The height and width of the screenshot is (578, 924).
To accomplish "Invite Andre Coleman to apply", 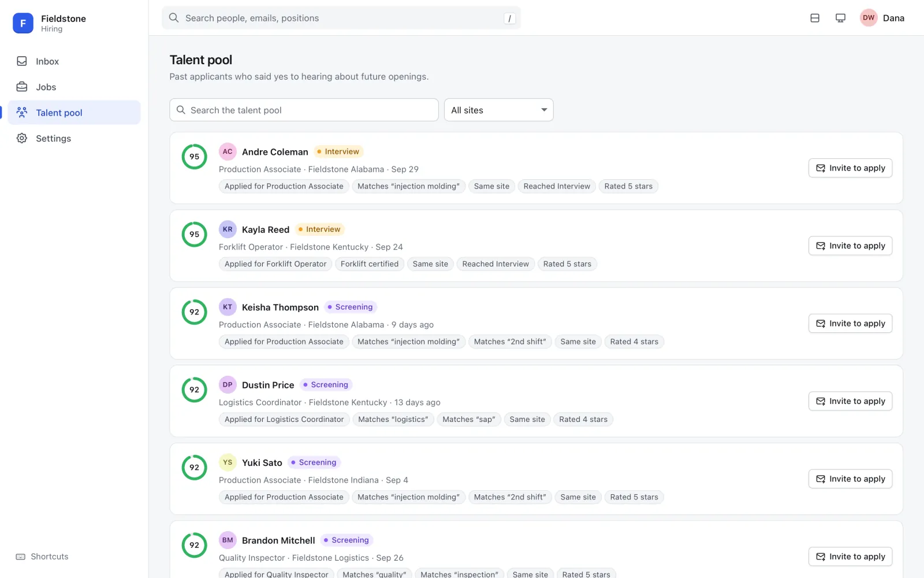I will (x=850, y=168).
